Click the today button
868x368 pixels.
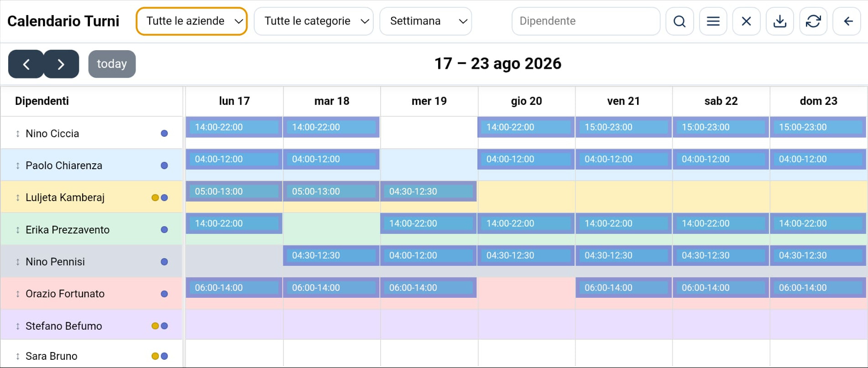point(112,64)
